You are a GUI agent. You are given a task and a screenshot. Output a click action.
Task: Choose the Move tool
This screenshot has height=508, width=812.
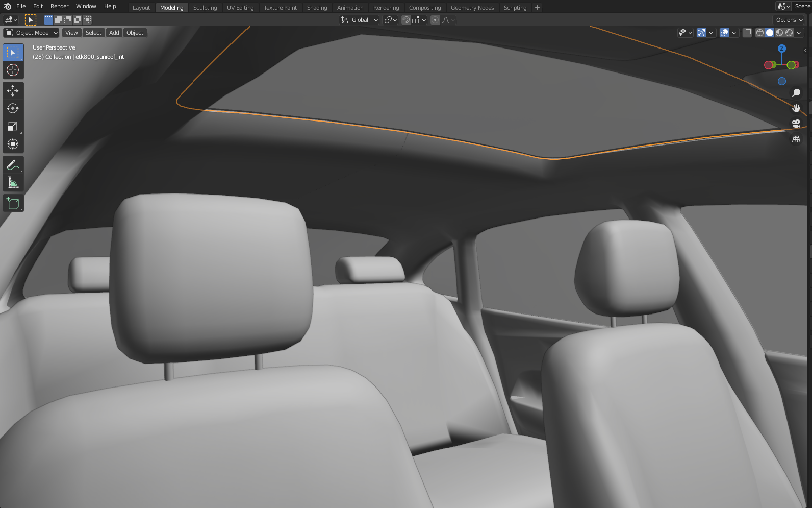[x=13, y=91]
